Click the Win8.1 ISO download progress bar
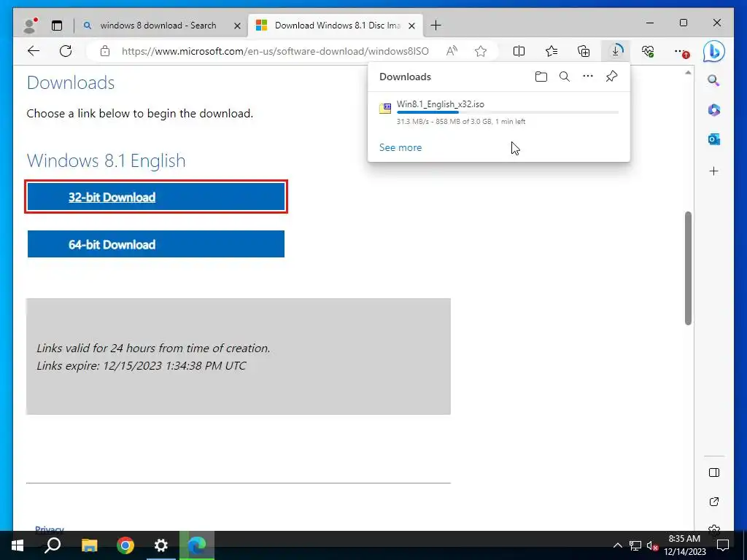 pos(508,112)
